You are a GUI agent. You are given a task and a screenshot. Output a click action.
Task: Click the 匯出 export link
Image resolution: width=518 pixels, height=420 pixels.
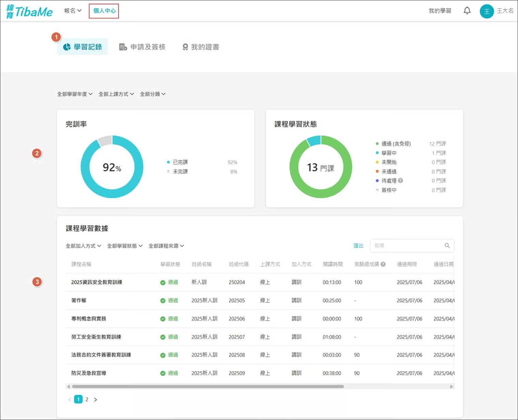pyautogui.click(x=358, y=246)
